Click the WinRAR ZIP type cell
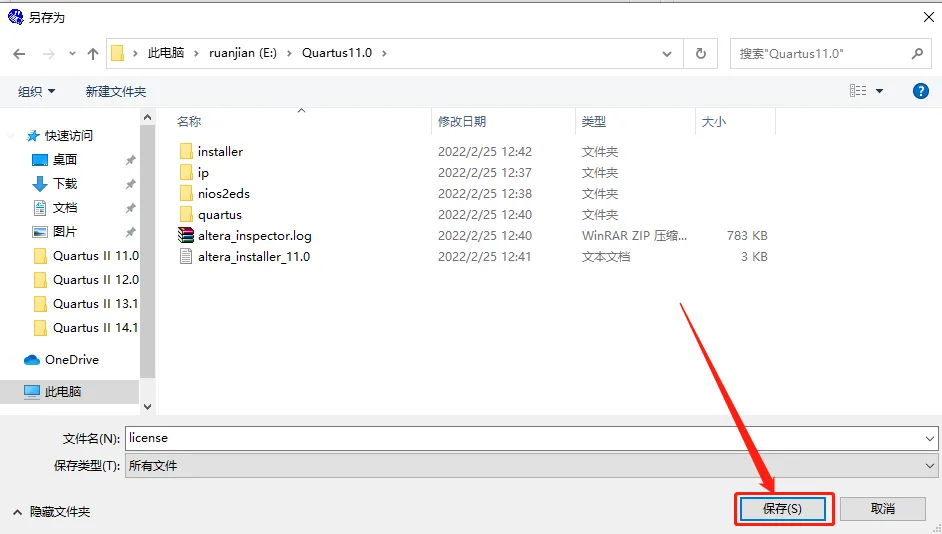 (634, 235)
